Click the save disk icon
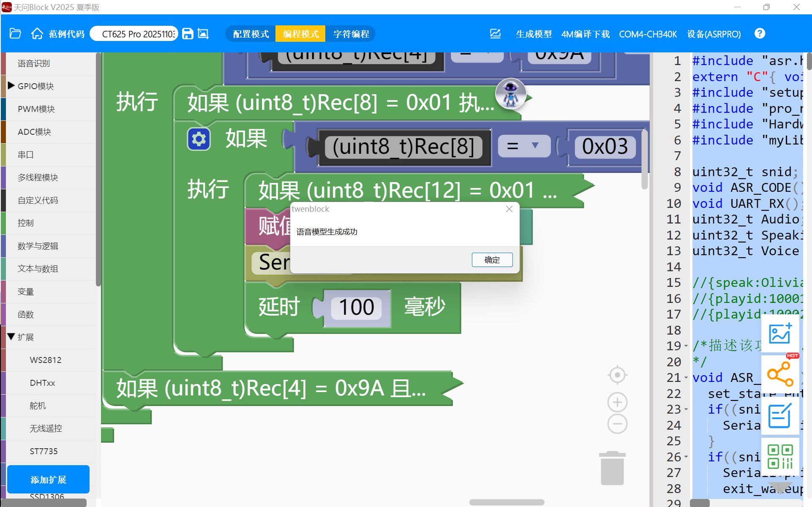812x507 pixels. (188, 34)
